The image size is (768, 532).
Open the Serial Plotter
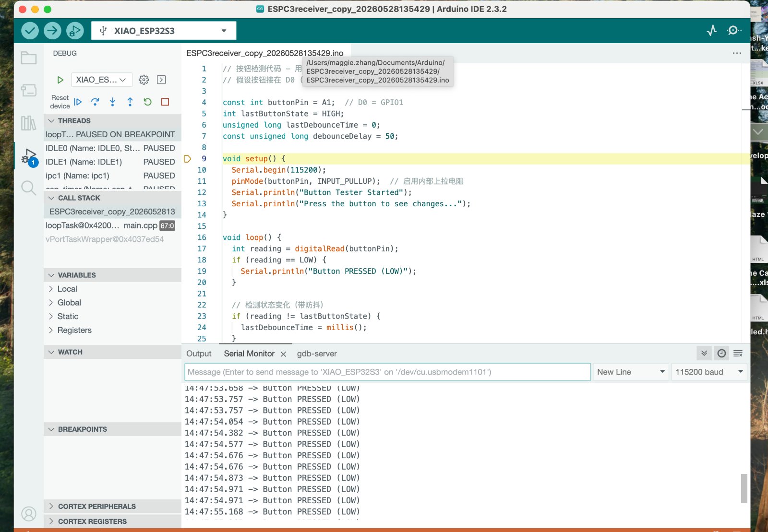coord(712,31)
